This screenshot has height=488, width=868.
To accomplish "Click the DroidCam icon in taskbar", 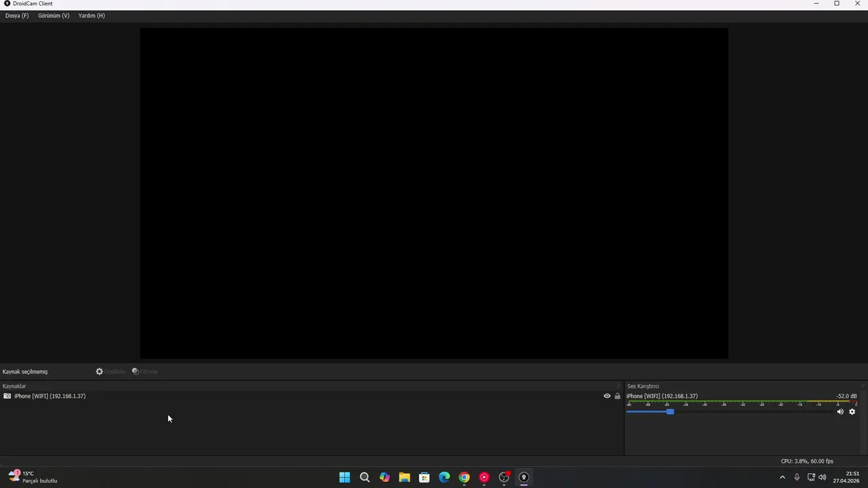I will [524, 477].
